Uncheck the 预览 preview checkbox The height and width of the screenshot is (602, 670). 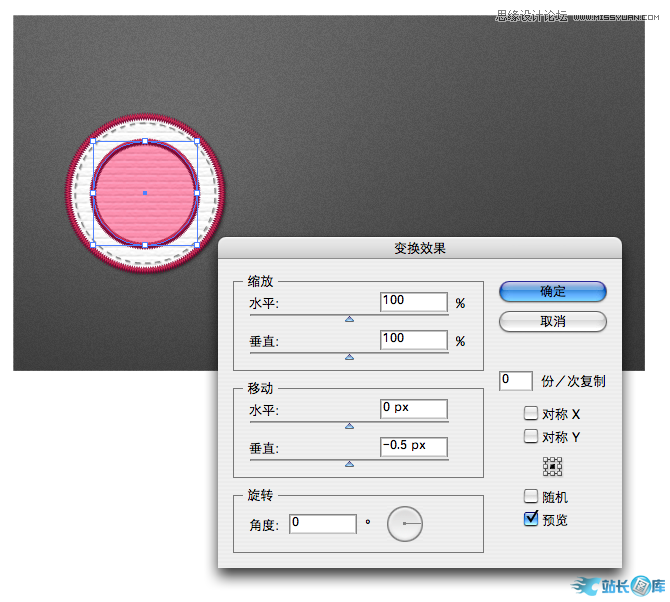pos(531,519)
